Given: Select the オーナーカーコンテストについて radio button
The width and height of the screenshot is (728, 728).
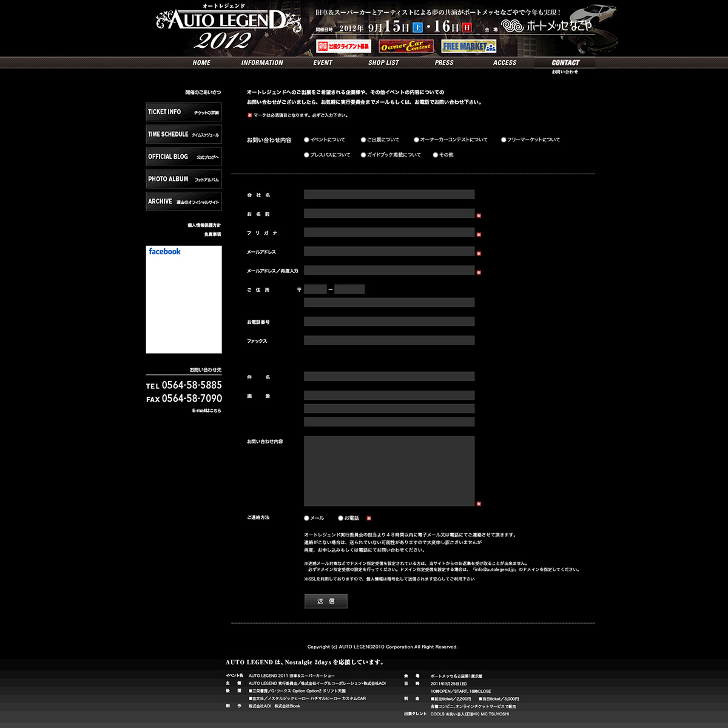Looking at the screenshot, I should (x=417, y=140).
